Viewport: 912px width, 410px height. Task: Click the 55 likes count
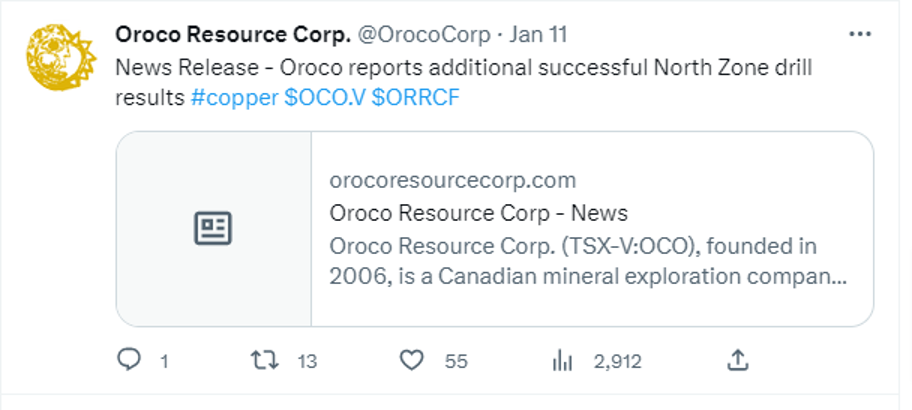coord(456,362)
